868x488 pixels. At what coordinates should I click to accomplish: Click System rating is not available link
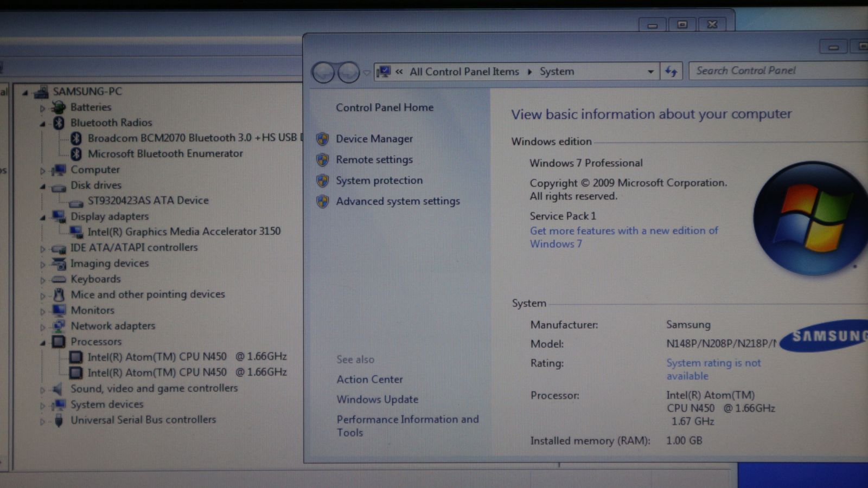(x=713, y=369)
